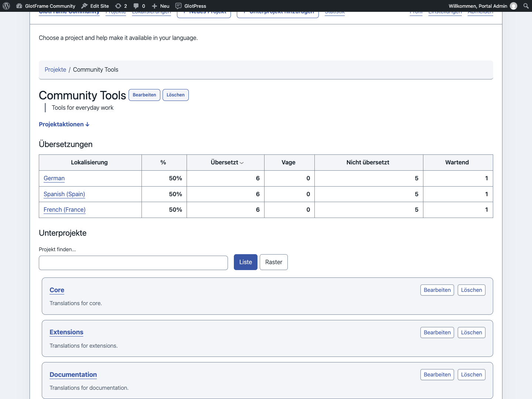Screen dimensions: 532x399
Task: Open the Neu plus menu
Action: coord(161,6)
